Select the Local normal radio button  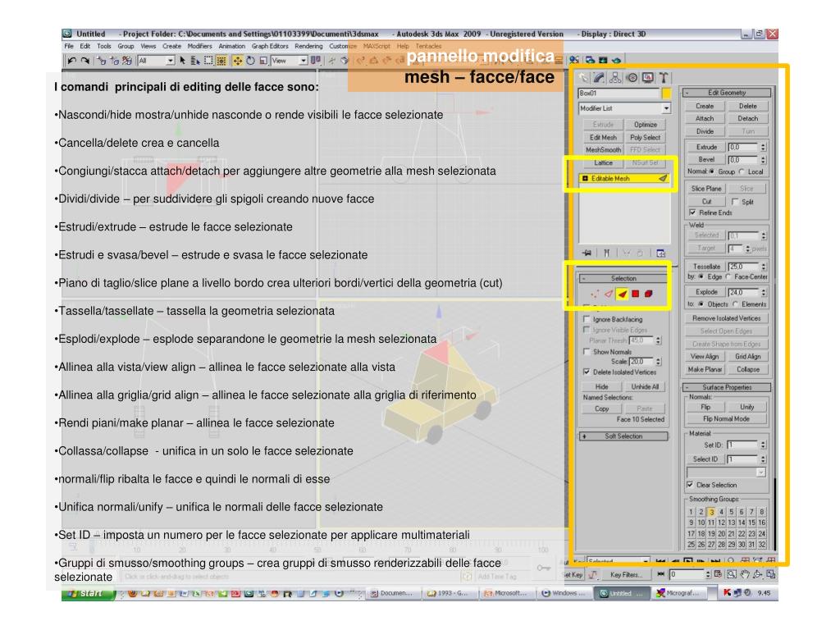tap(742, 171)
